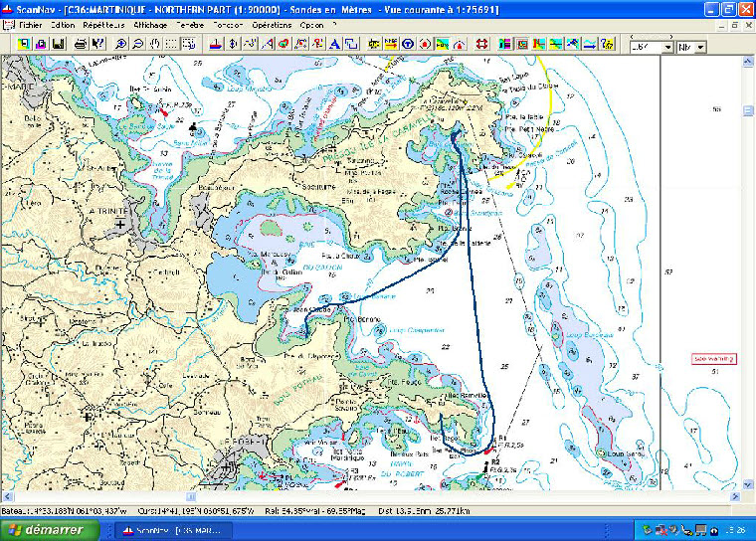Click the Save floppy disk icon
The height and width of the screenshot is (541, 756).
coord(59,45)
